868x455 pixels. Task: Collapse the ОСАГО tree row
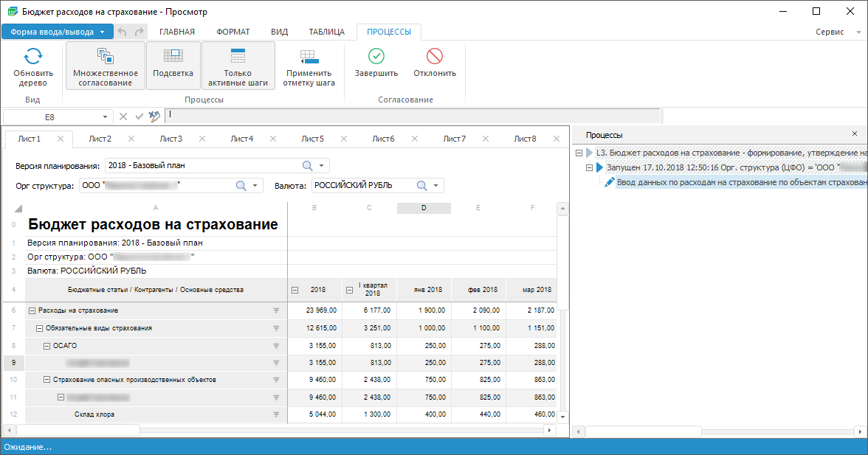tap(47, 346)
